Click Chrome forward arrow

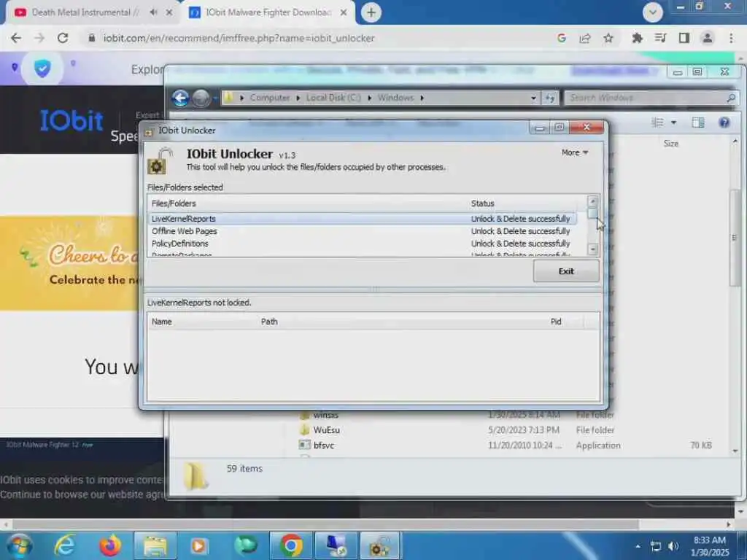click(x=39, y=38)
